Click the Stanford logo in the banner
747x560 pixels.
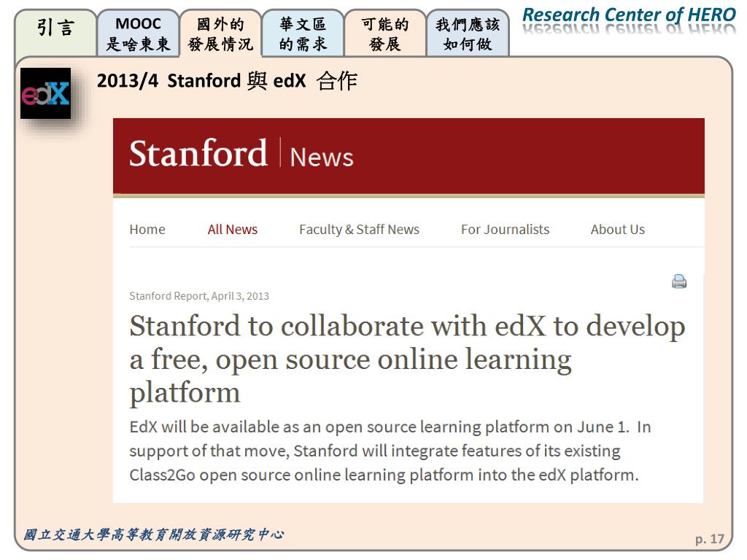(x=198, y=153)
